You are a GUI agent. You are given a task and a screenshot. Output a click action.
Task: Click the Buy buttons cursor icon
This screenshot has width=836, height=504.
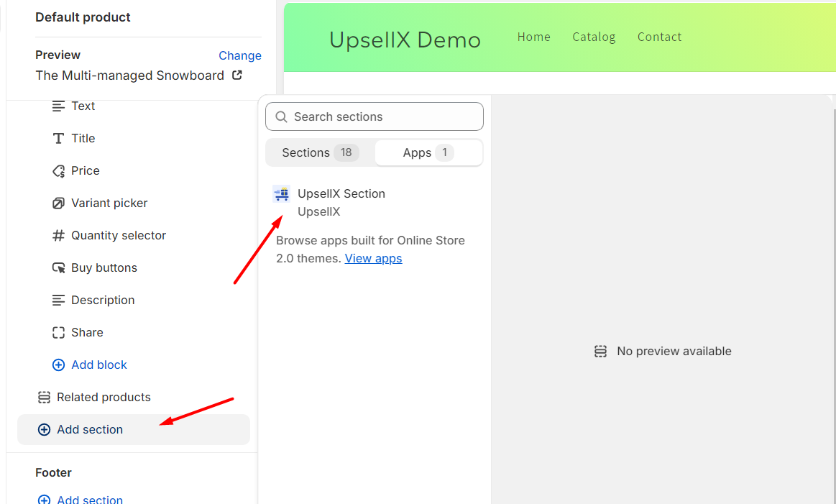coord(58,267)
